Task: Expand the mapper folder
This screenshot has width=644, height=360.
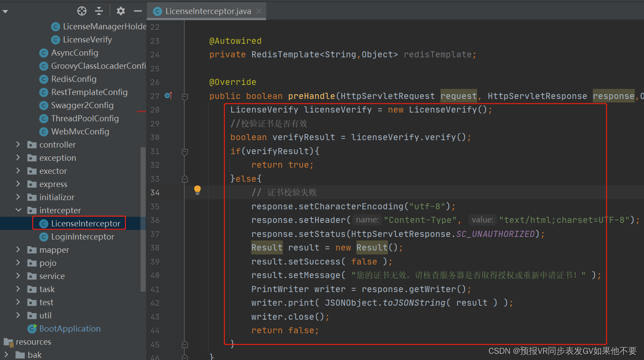Action: (18, 250)
